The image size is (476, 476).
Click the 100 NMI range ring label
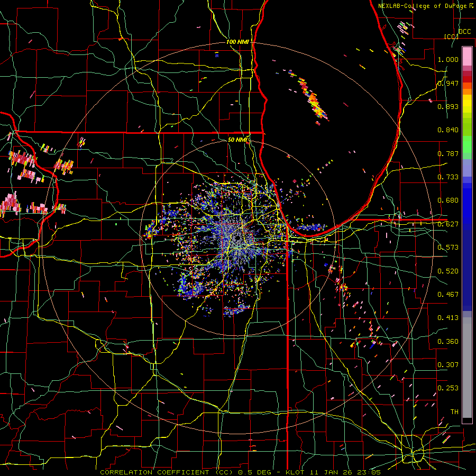tap(237, 42)
